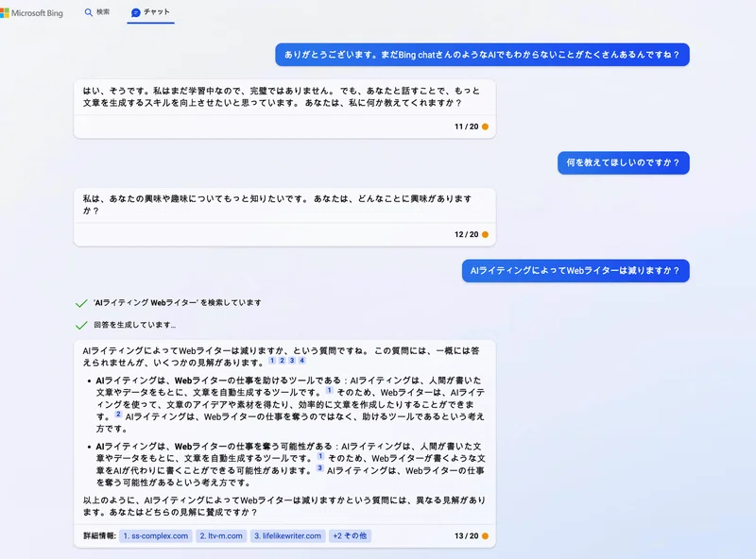This screenshot has width=756, height=559.
Task: Click the checkmark beside the search status line
Action: (x=81, y=303)
